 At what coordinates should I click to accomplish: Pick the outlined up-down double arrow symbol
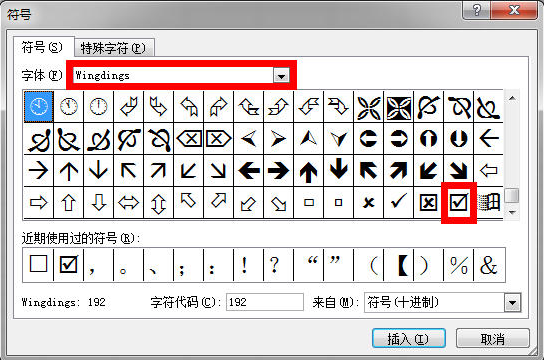pos(158,203)
